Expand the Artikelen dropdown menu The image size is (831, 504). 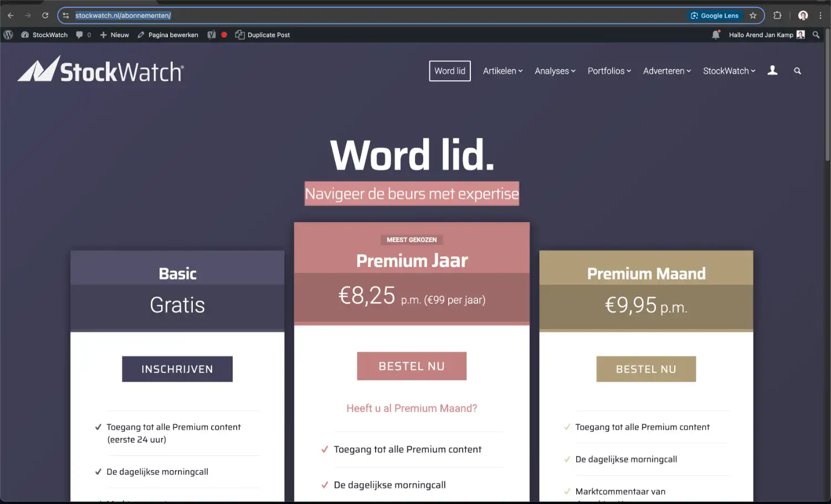[x=502, y=71]
